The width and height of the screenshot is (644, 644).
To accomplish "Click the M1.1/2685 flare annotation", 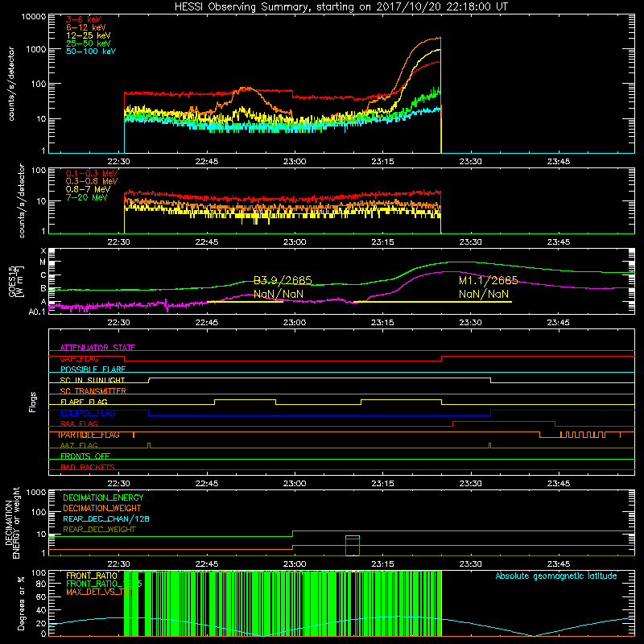I will 488,280.
